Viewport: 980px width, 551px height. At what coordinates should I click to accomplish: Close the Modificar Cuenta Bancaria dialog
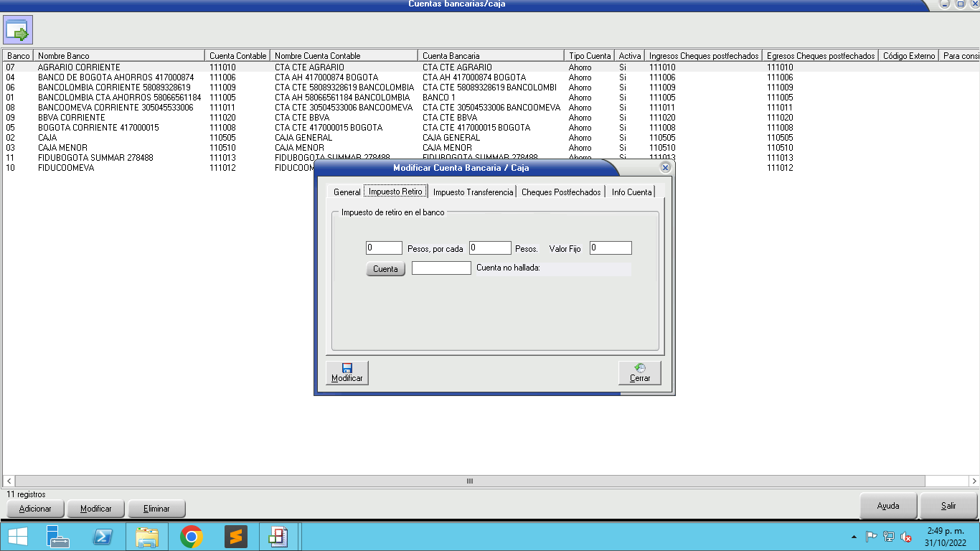click(665, 167)
